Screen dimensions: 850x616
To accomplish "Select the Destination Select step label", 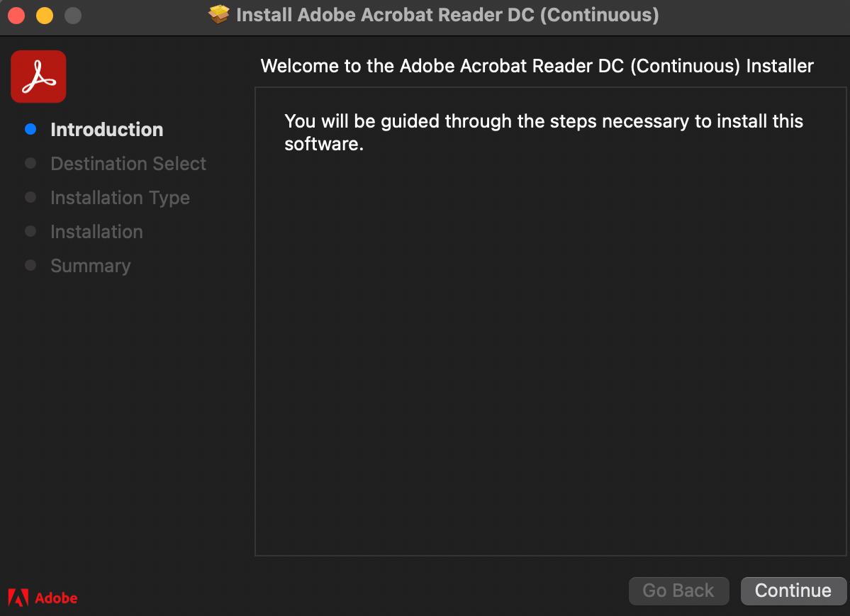I will coord(128,164).
